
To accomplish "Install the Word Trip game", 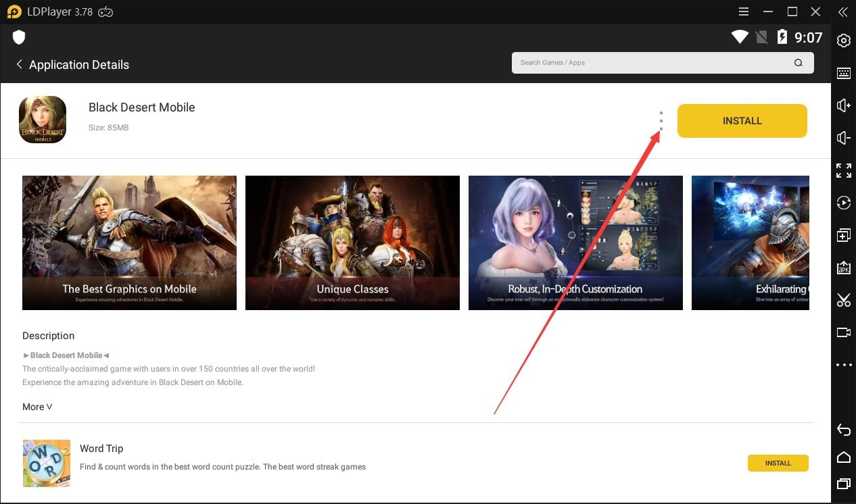I will 778,463.
